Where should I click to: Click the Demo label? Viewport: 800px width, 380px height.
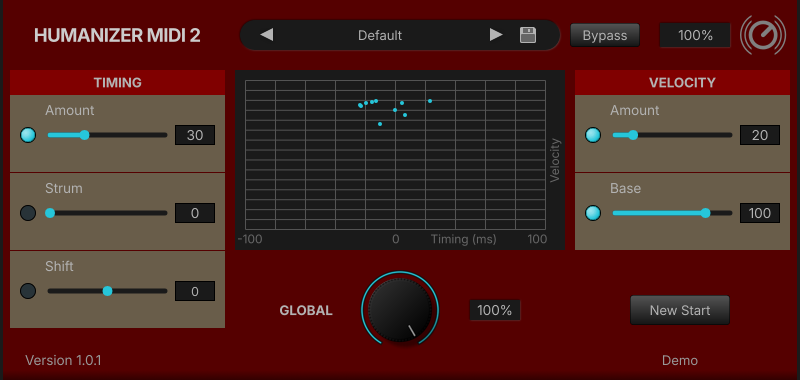tap(680, 361)
